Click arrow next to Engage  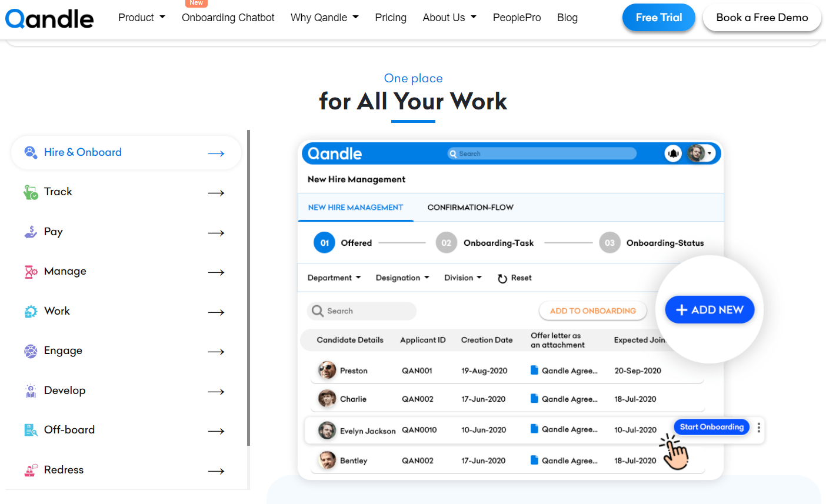[x=217, y=352]
